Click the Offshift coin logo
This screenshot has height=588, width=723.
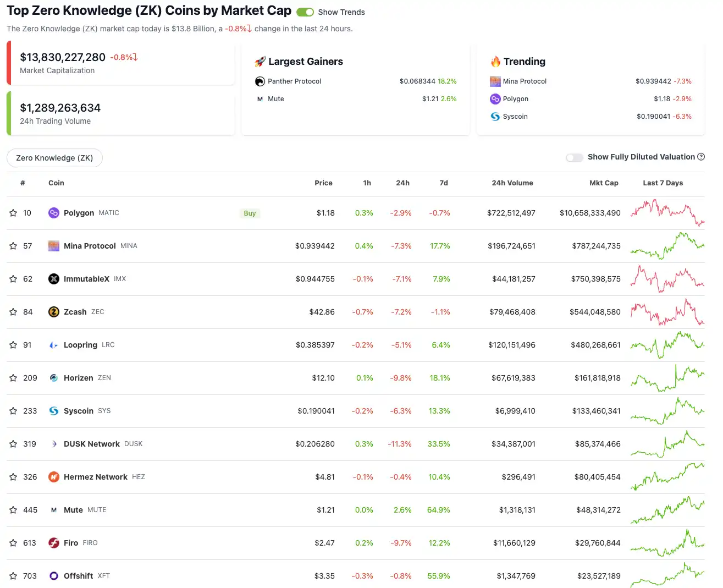click(54, 576)
